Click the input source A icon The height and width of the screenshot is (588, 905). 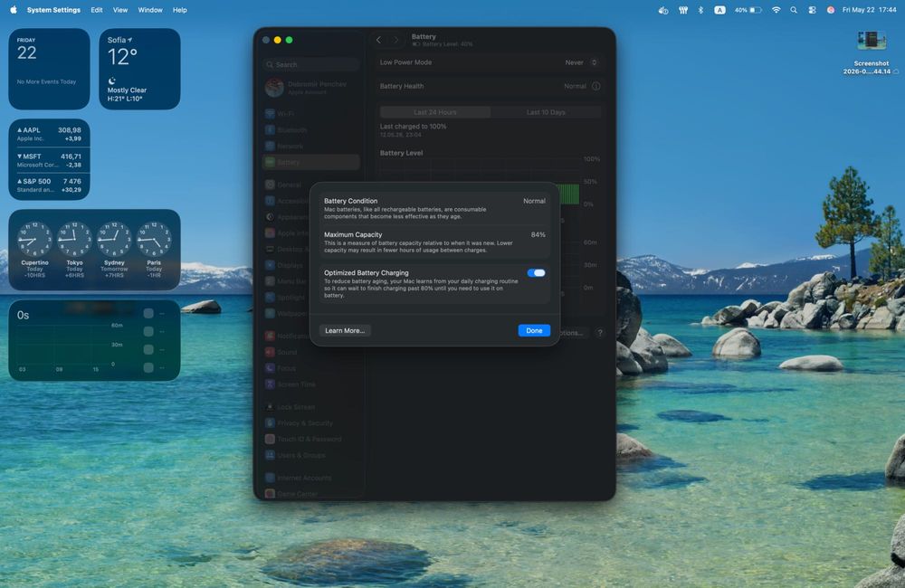(x=719, y=10)
